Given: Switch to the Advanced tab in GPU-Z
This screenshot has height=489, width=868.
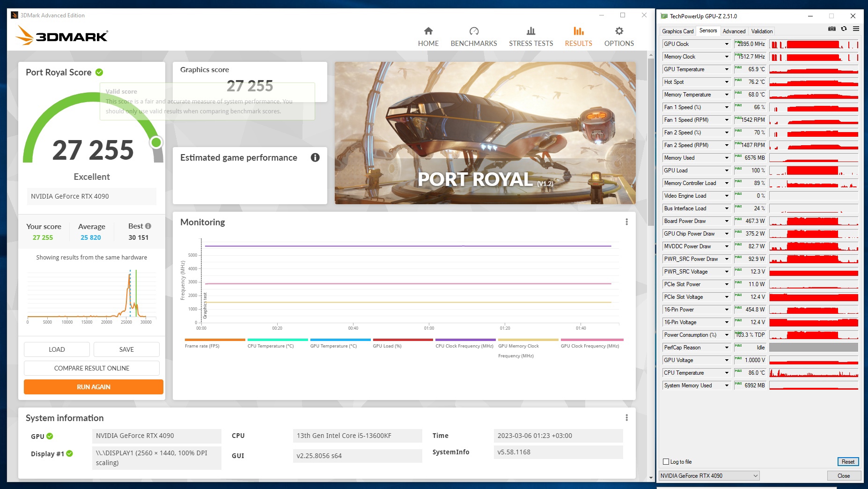Looking at the screenshot, I should click(734, 31).
